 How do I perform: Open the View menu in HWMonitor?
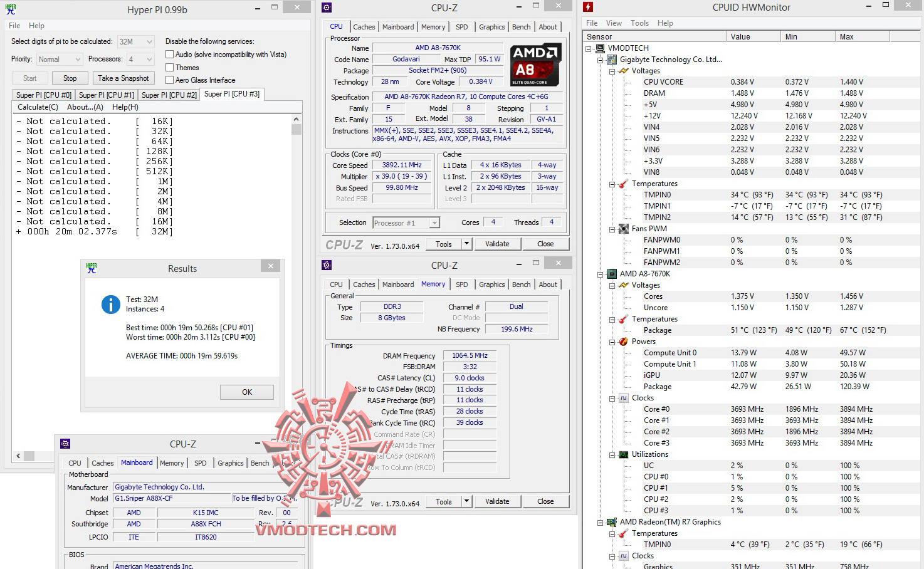tap(614, 23)
